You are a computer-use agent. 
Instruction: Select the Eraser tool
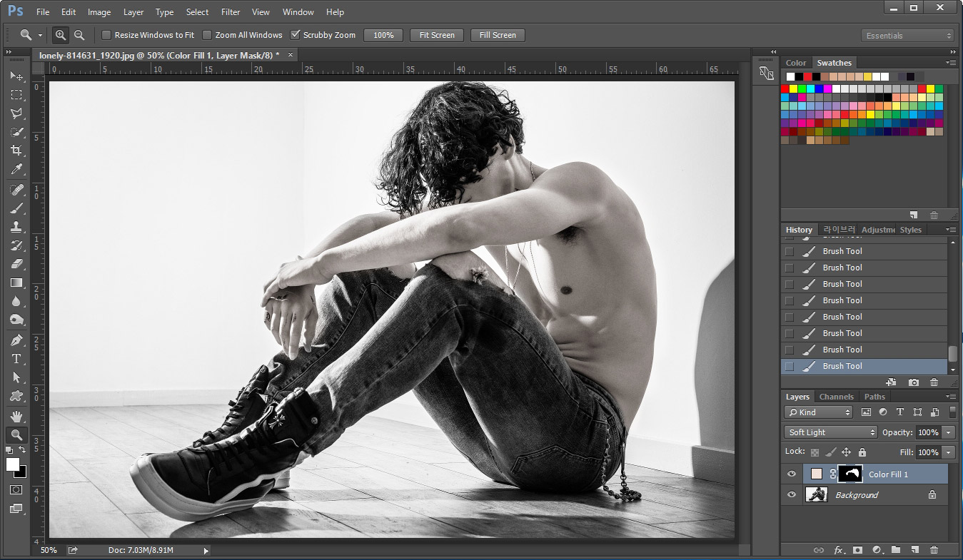pos(16,264)
